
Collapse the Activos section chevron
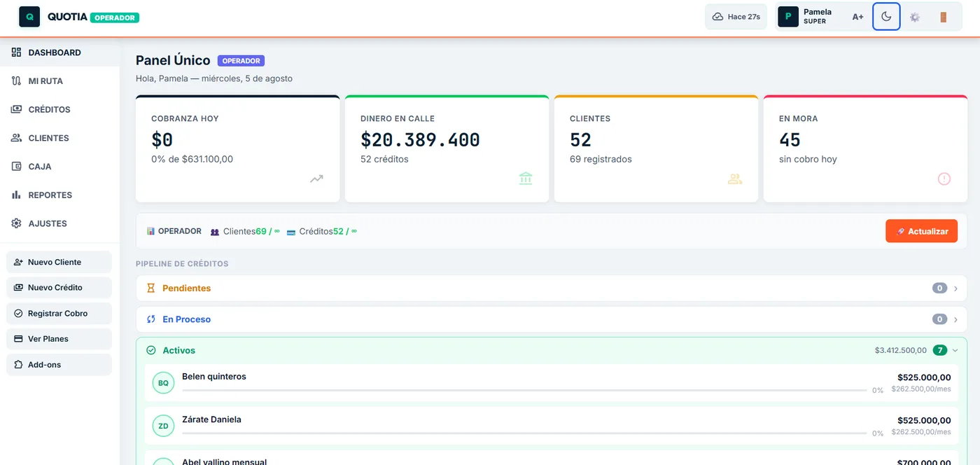pyautogui.click(x=955, y=350)
